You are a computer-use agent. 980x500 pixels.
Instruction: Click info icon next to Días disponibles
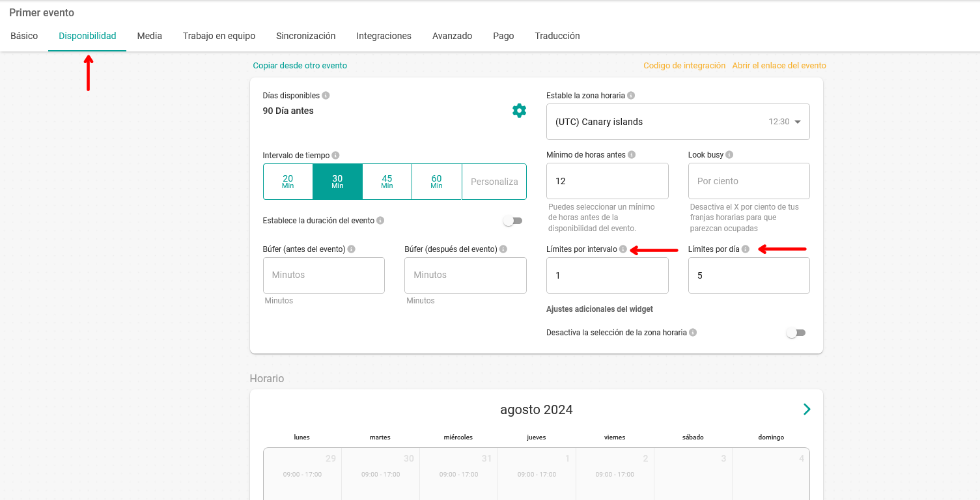[x=326, y=96]
